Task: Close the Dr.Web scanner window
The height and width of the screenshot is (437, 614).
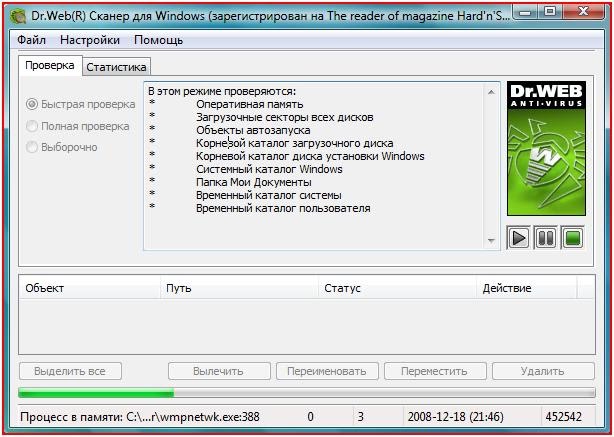Action: [583, 13]
